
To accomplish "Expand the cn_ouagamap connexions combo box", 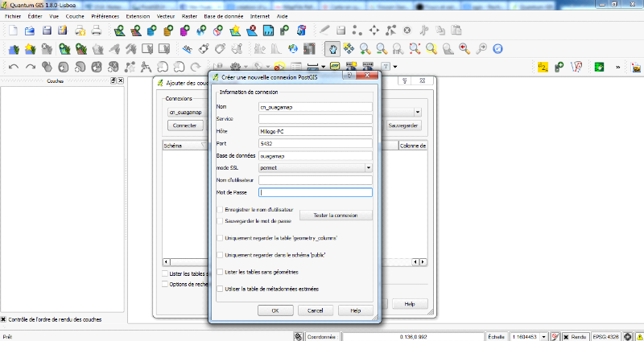I will [x=418, y=113].
